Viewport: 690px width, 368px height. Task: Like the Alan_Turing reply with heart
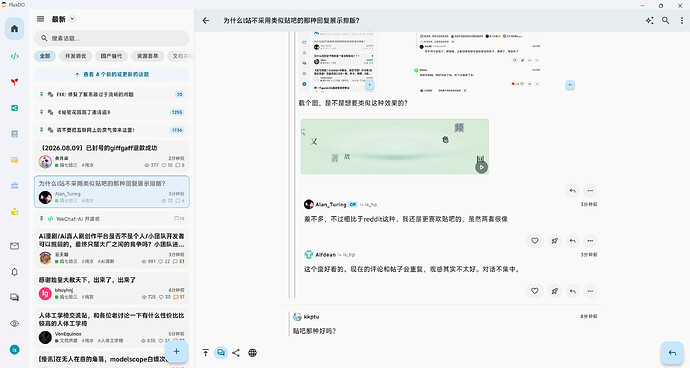[x=535, y=241]
